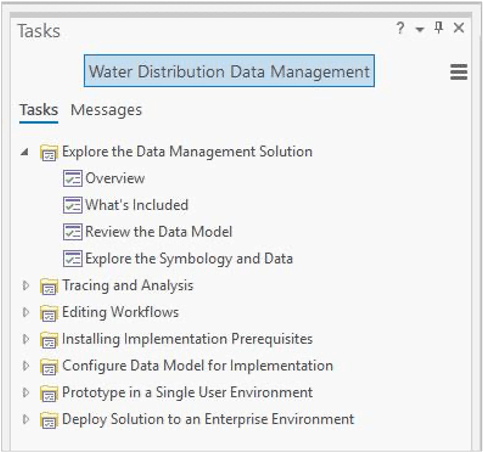The image size is (483, 452).
Task: Select Configure Data Model for Implementation group
Action: [x=198, y=366]
